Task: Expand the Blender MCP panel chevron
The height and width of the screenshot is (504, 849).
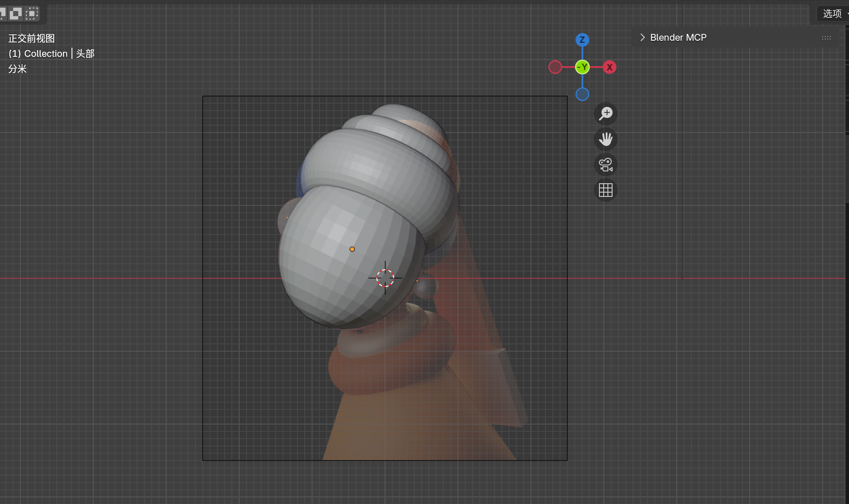Action: [x=642, y=37]
